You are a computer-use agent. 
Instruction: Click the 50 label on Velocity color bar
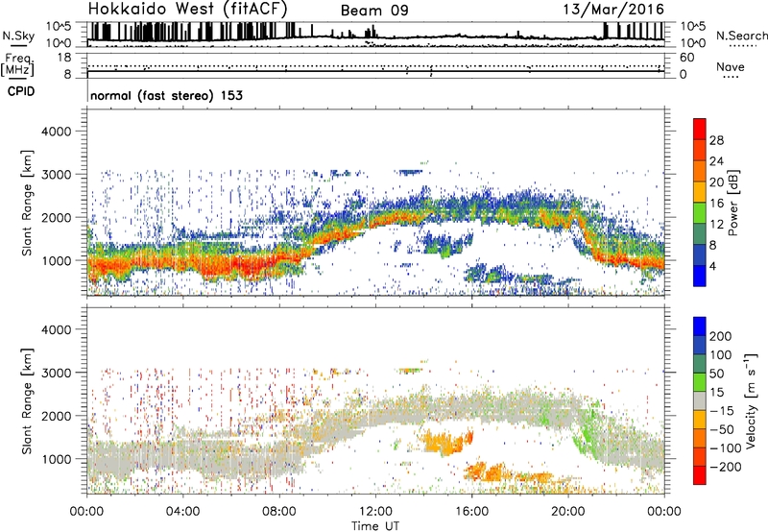(x=716, y=374)
